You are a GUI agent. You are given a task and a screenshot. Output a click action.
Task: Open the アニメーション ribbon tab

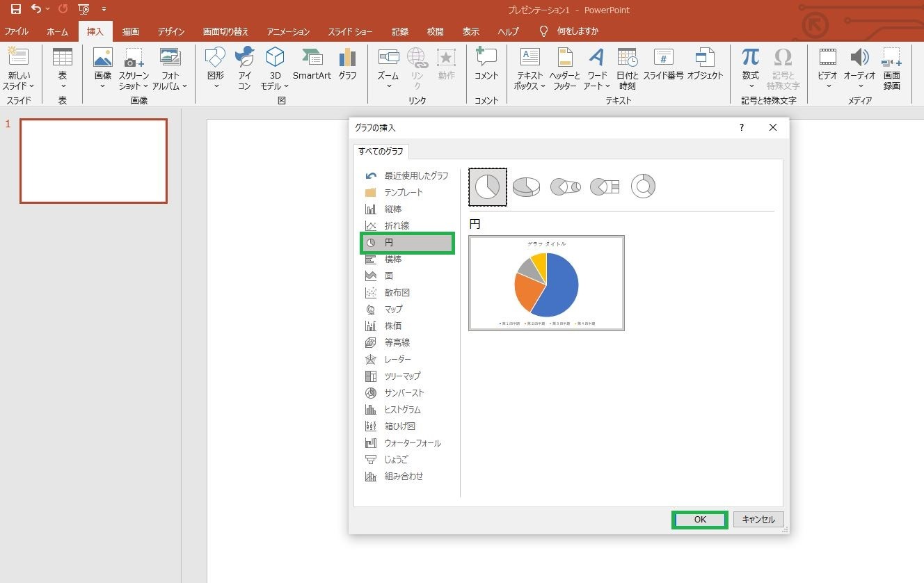pos(288,31)
